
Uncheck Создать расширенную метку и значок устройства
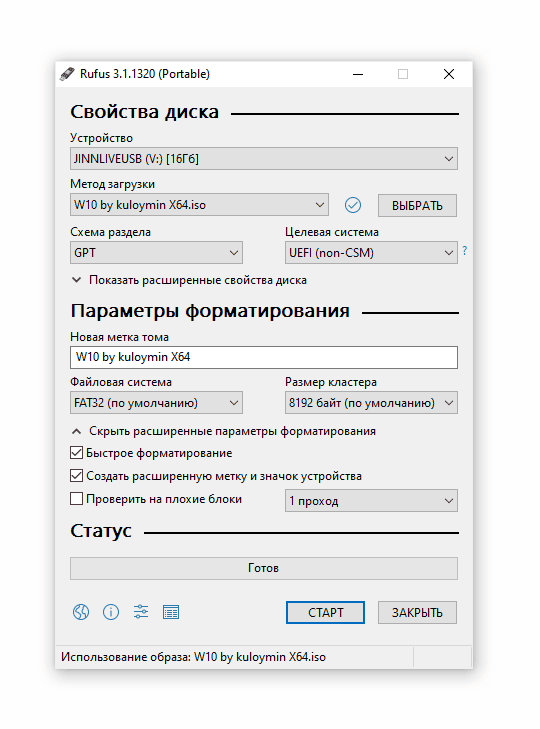tap(76, 476)
